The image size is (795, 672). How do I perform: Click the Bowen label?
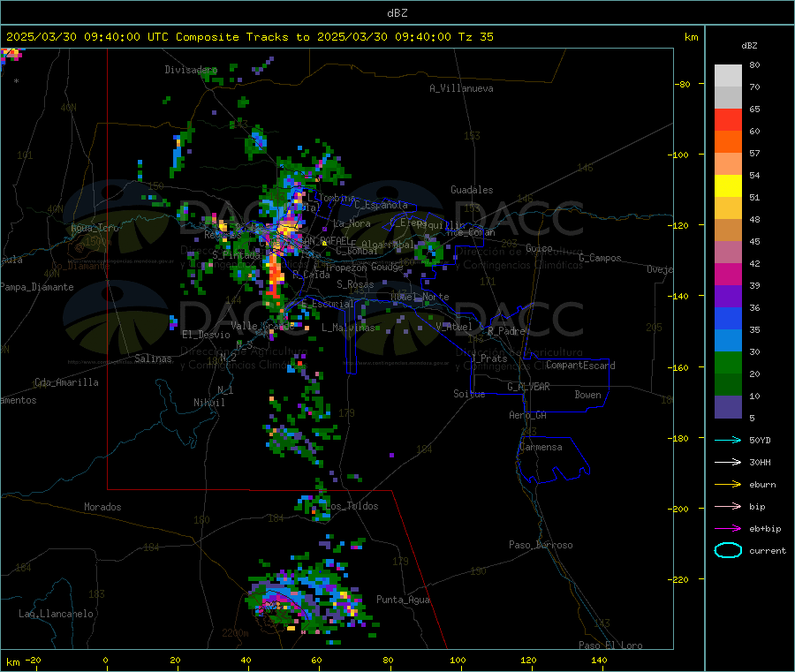point(588,395)
